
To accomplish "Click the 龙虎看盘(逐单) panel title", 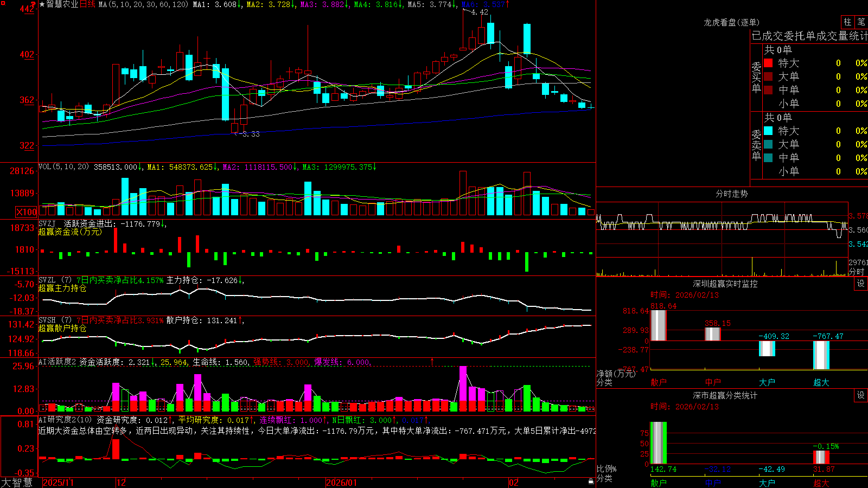I will point(731,22).
